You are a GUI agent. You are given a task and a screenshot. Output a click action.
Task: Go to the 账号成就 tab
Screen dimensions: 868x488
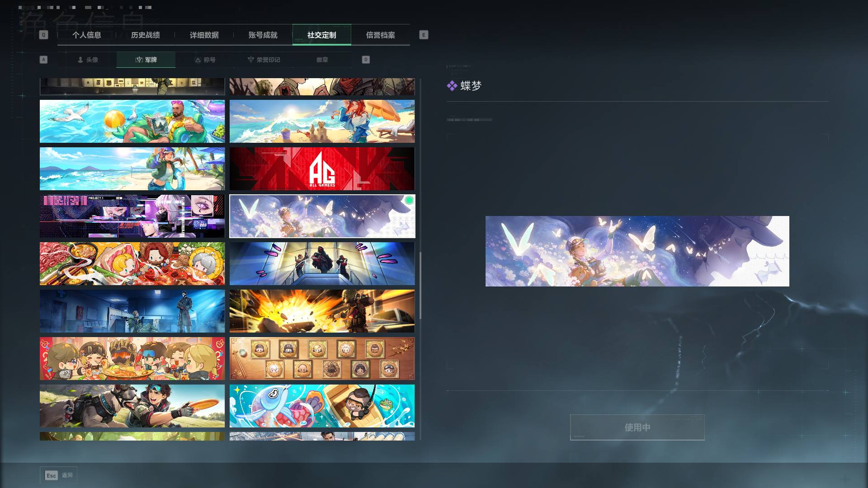coord(263,35)
